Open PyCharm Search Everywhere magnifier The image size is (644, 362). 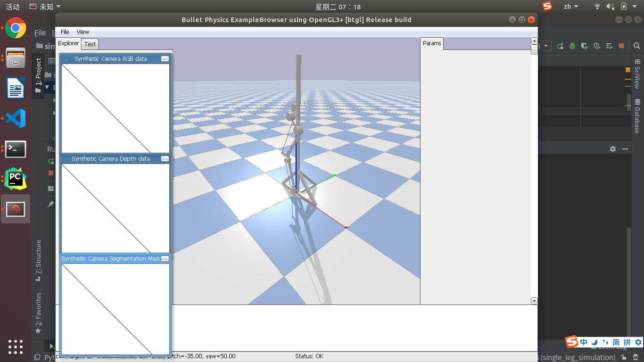(637, 46)
